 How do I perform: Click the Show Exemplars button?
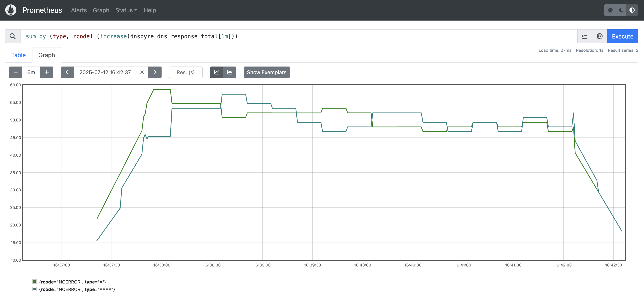(x=267, y=72)
